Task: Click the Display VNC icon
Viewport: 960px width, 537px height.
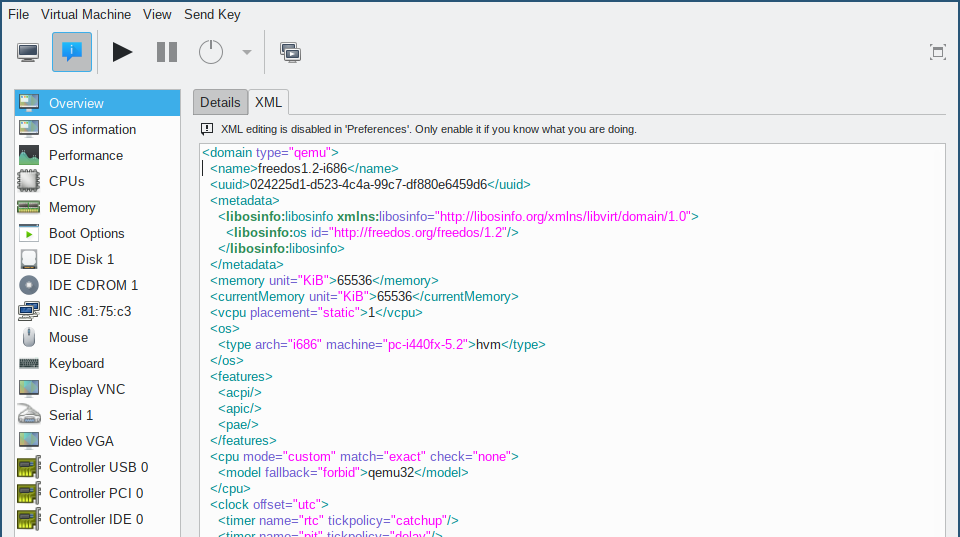Action: (x=29, y=389)
